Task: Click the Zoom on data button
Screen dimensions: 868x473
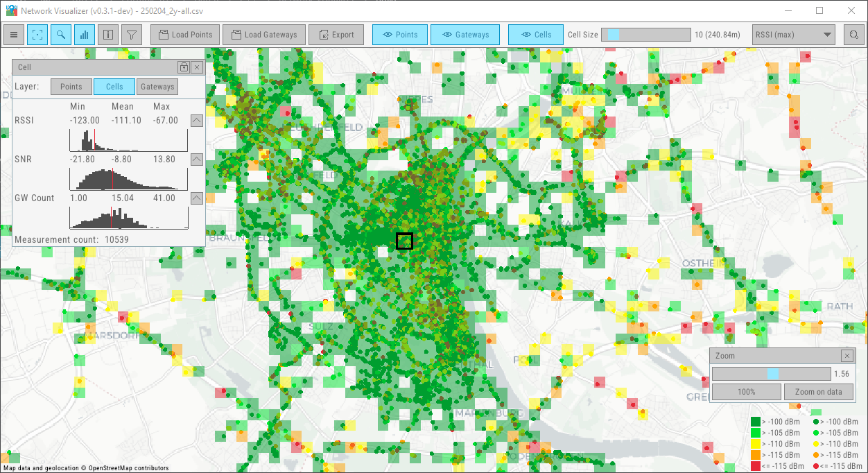Action: click(x=818, y=391)
